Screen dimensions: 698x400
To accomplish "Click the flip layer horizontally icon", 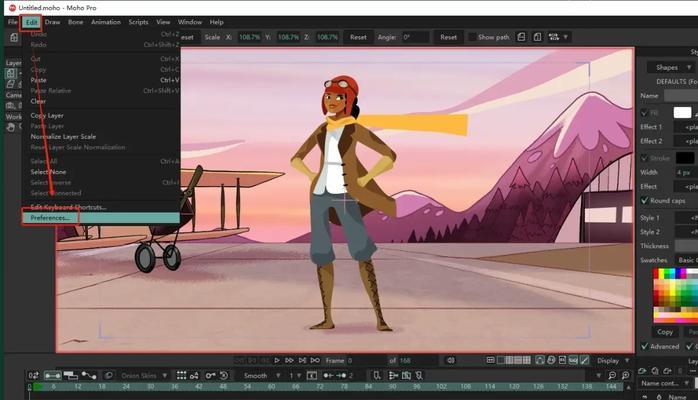I will (521, 37).
